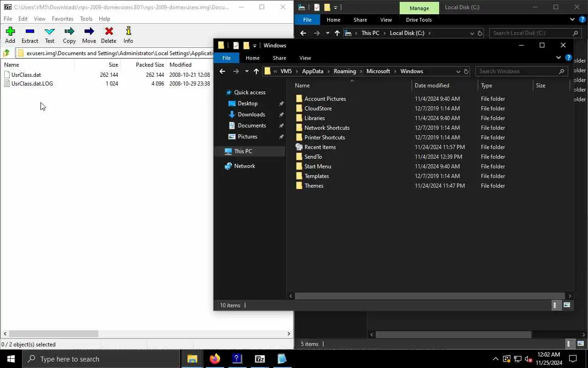The image size is (588, 368).
Task: Select Quick access in navigation pane
Action: pos(249,92)
